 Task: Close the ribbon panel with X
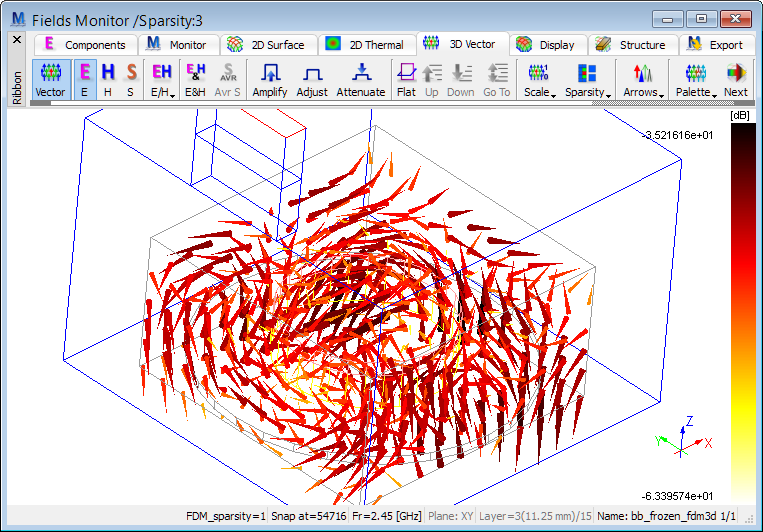(x=16, y=40)
